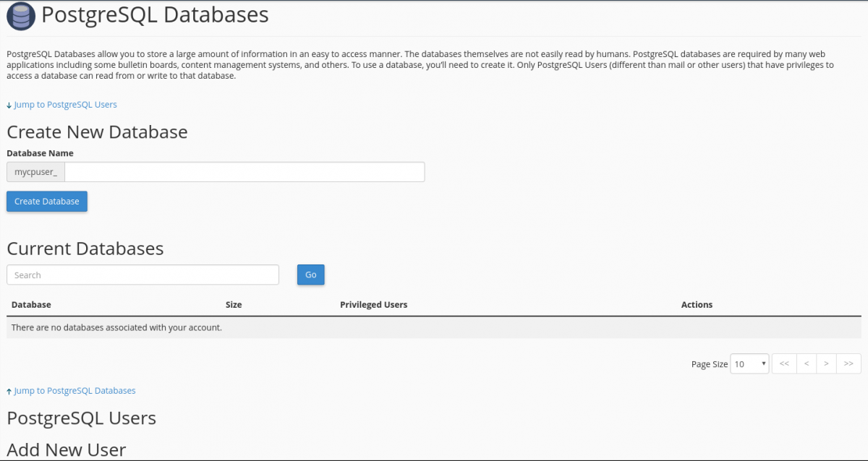This screenshot has height=461, width=868.
Task: Jump to the last page using the >> control
Action: [x=848, y=363]
